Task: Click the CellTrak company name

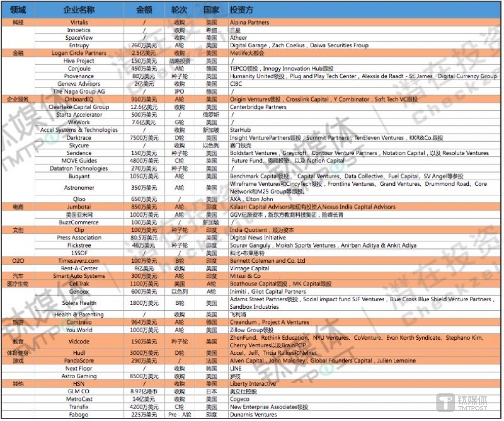Action: click(79, 284)
